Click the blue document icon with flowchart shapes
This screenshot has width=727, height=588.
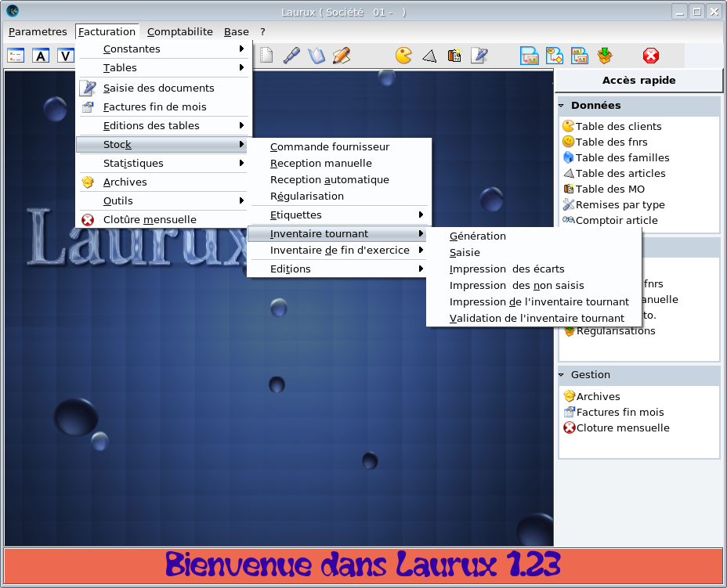[555, 56]
